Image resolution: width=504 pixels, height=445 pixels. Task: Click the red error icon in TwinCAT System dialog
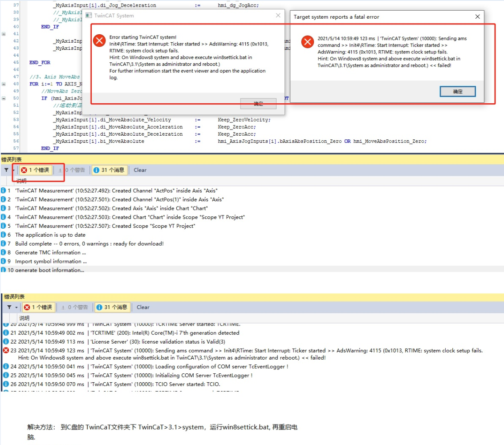99,41
